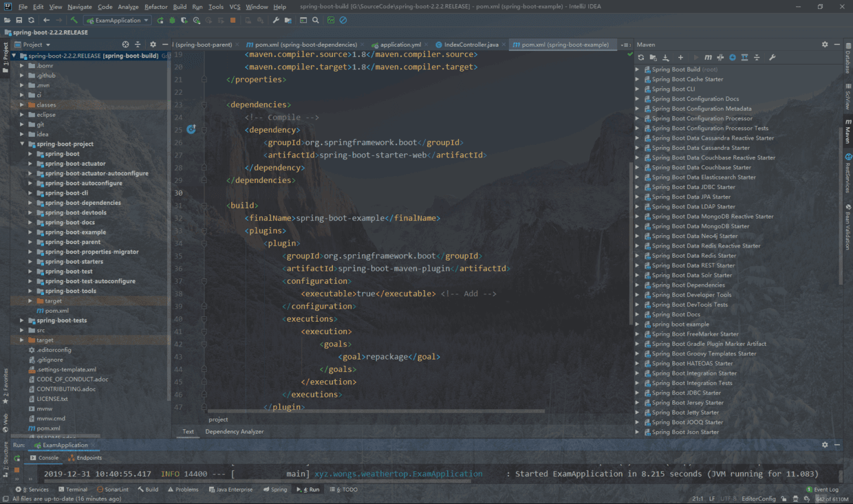Open the SonarLint tool window

pyautogui.click(x=112, y=490)
